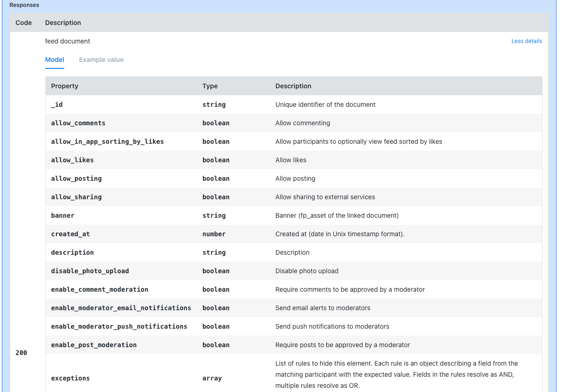The image size is (562, 392).
Task: Click enable_moderator_push_notifications property
Action: point(119,326)
